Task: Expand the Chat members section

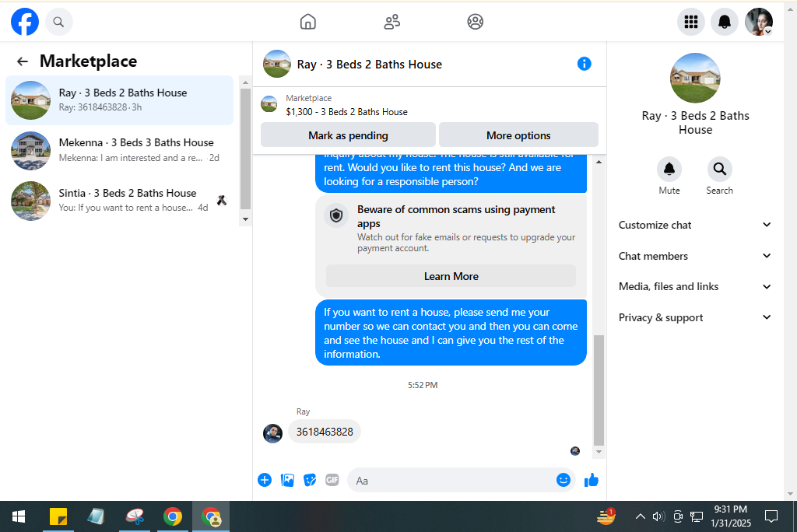Action: pyautogui.click(x=695, y=256)
